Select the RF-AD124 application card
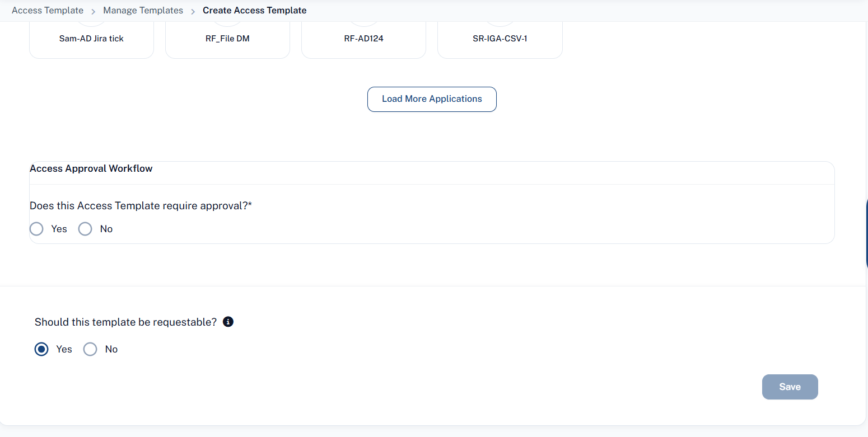Screen dimensions: 868x437 [x=363, y=39]
